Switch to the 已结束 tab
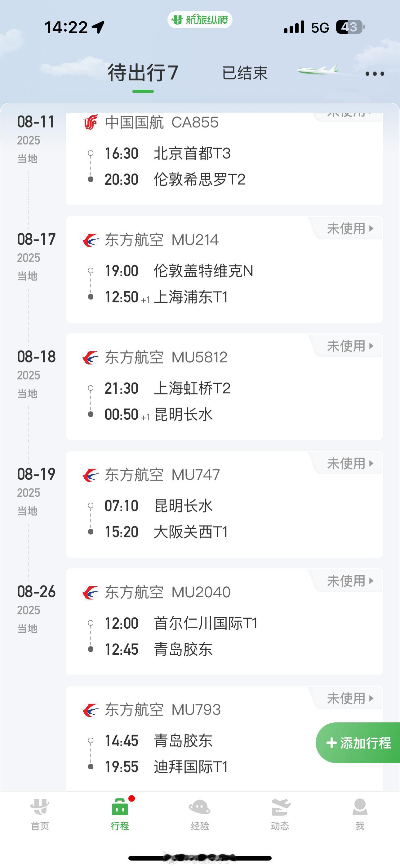Image resolution: width=400 pixels, height=868 pixels. [245, 73]
